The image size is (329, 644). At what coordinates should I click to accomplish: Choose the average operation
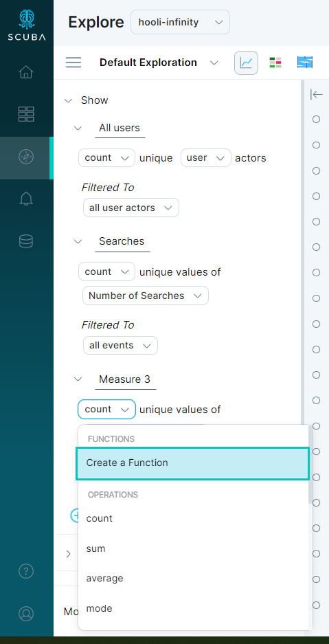(x=104, y=578)
